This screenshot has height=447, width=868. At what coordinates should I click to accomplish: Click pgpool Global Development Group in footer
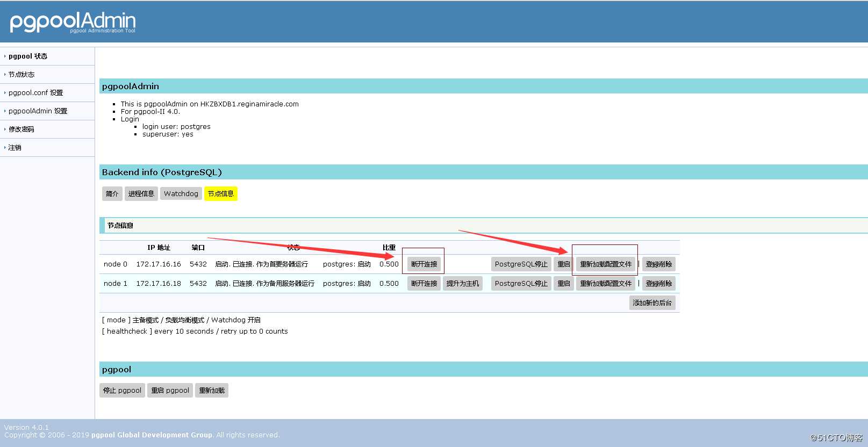tap(152, 435)
